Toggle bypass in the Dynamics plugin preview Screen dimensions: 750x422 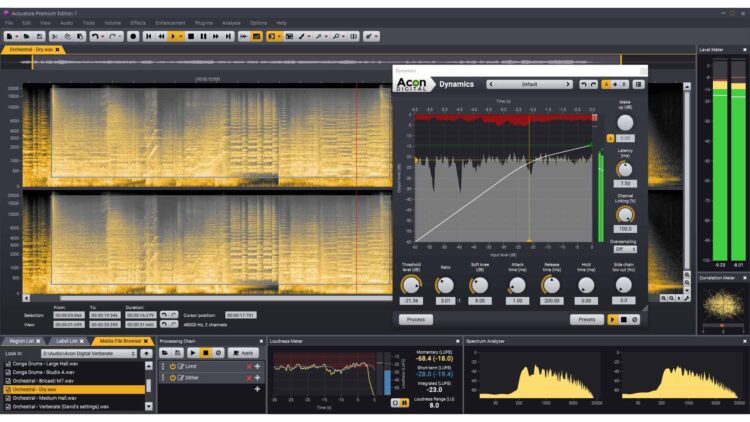click(x=635, y=319)
